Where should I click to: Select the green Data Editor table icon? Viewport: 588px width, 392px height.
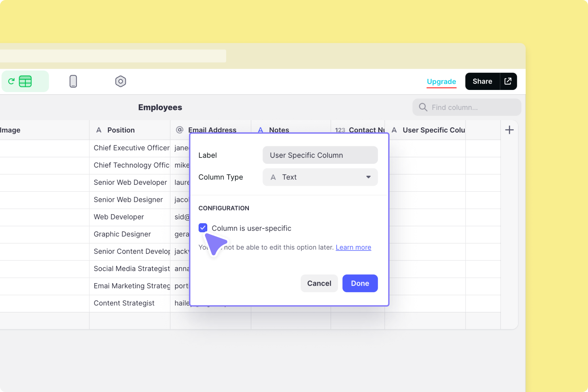point(25,81)
